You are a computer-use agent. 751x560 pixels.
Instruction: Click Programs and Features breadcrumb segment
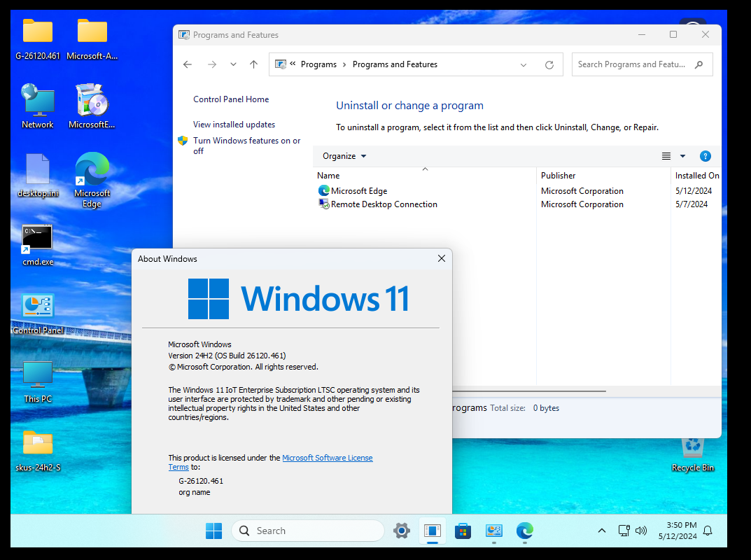pyautogui.click(x=395, y=64)
